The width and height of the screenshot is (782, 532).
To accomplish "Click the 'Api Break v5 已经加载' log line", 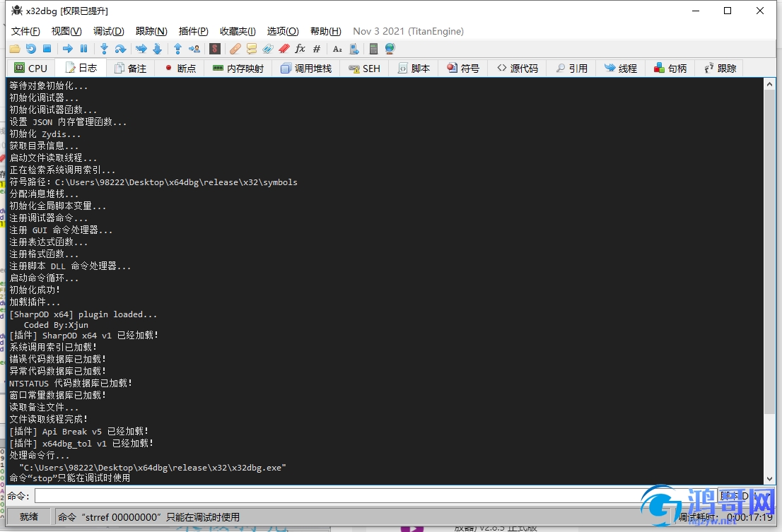I will click(x=78, y=432).
